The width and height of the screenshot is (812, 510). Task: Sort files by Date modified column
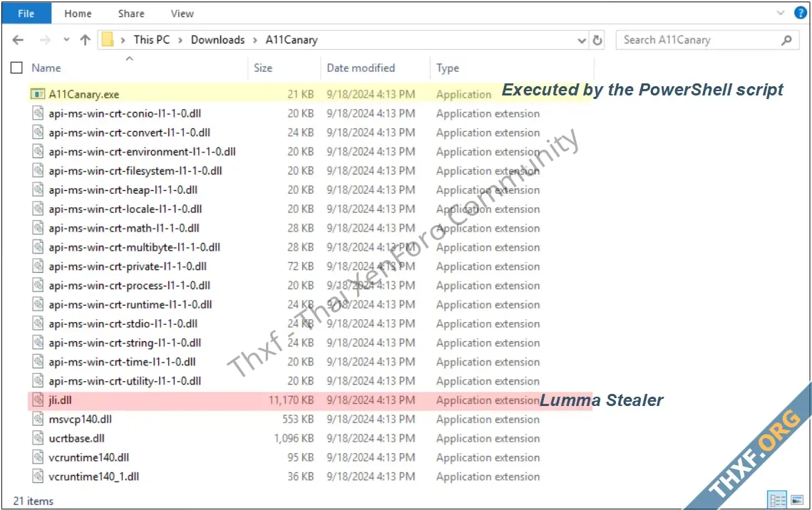click(x=361, y=68)
